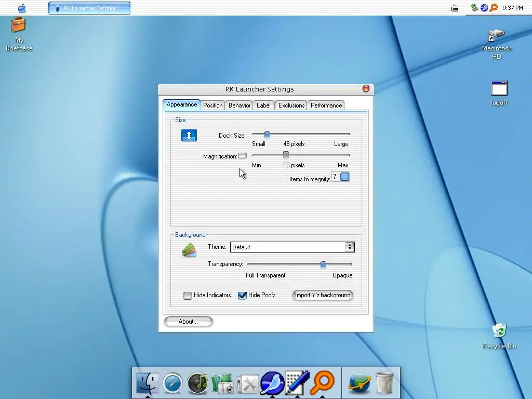532x399 pixels.
Task: Open the system tools wrench dock icon
Action: pos(247,385)
